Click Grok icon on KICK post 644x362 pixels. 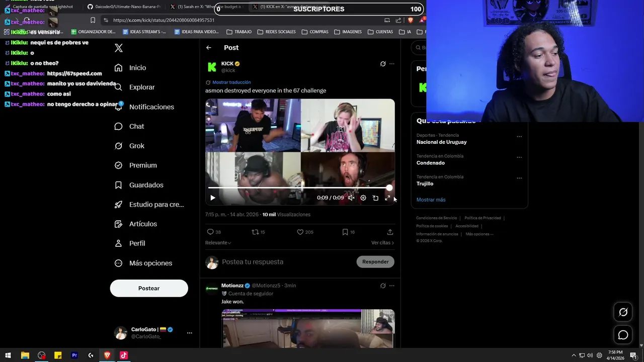point(383,64)
